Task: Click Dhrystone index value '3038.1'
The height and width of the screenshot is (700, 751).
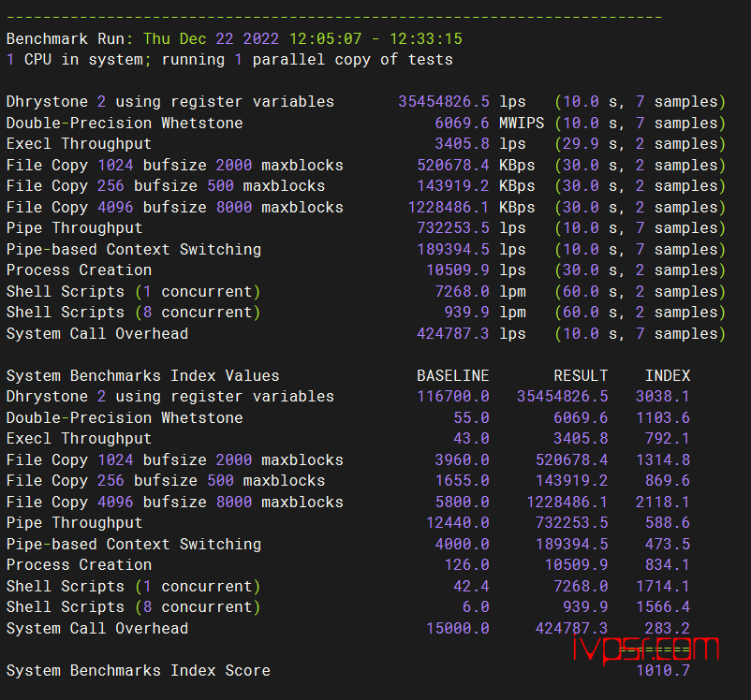Action: pyautogui.click(x=663, y=397)
